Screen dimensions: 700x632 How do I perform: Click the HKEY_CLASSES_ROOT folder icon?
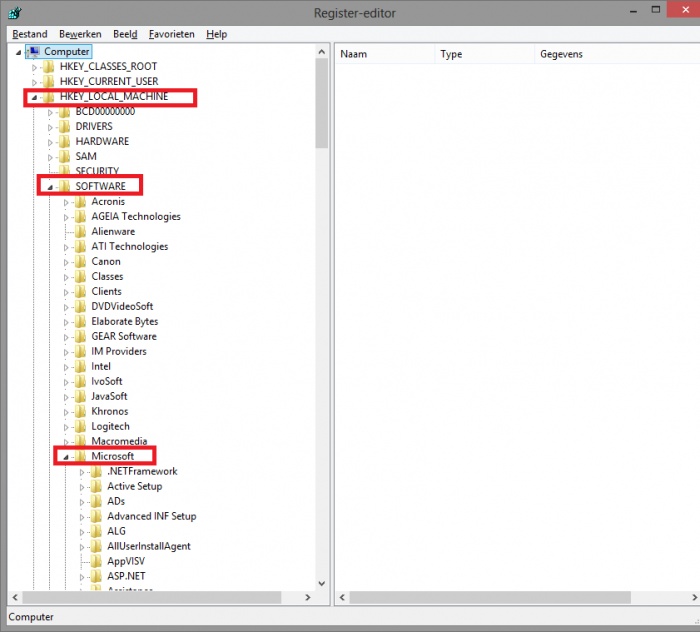(48, 67)
